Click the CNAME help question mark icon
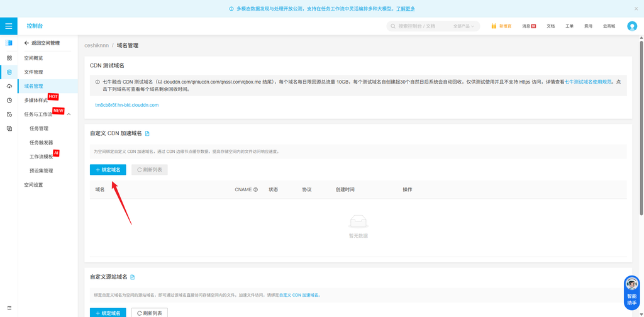 tap(255, 190)
